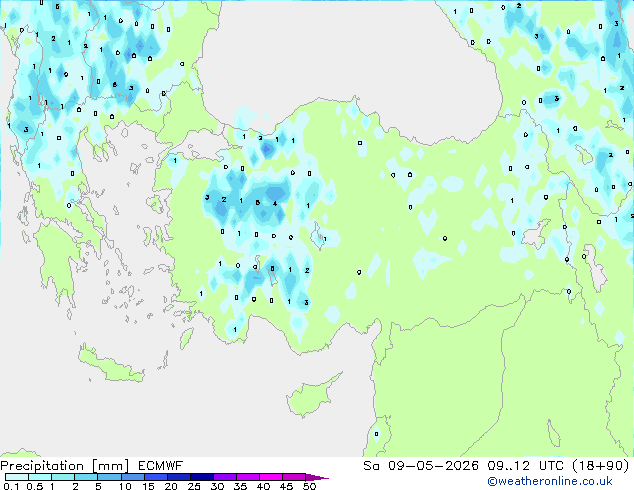This screenshot has width=634, height=490.
Task: Pick the 15–20 mm blue legend swatch
Action: pos(155,477)
